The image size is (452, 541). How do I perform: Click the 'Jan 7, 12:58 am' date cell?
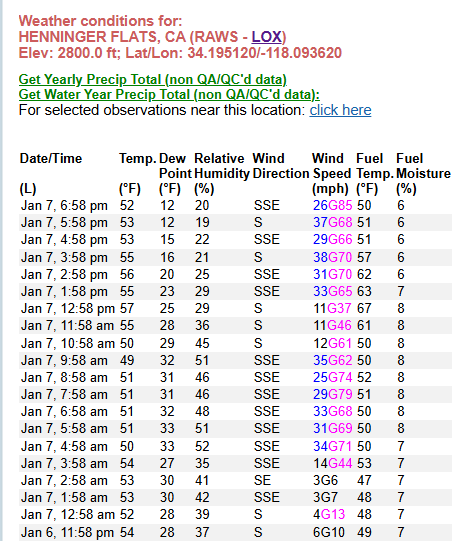point(68,514)
